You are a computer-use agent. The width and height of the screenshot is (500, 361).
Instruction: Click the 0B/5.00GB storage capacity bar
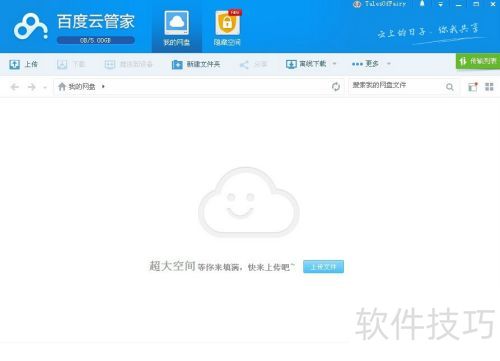pos(96,40)
